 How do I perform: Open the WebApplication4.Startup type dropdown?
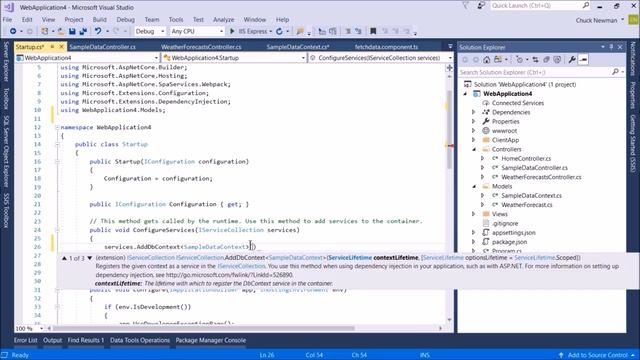click(x=234, y=58)
